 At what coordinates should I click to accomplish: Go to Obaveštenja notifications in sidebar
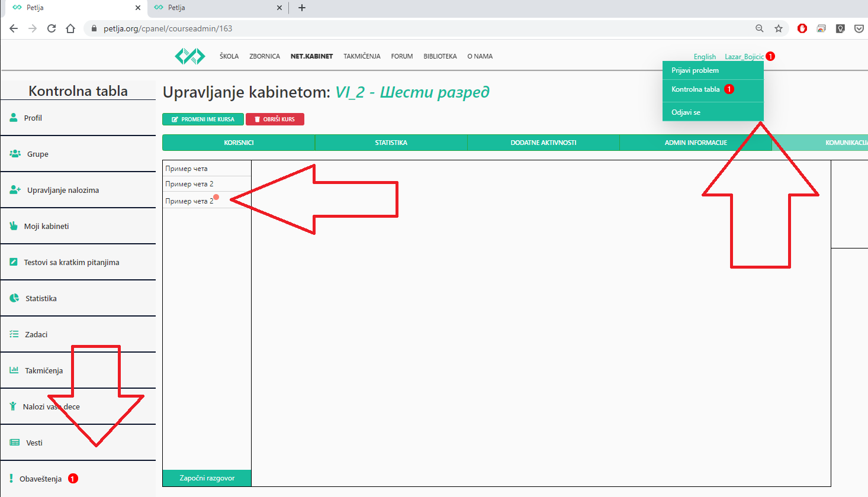40,479
